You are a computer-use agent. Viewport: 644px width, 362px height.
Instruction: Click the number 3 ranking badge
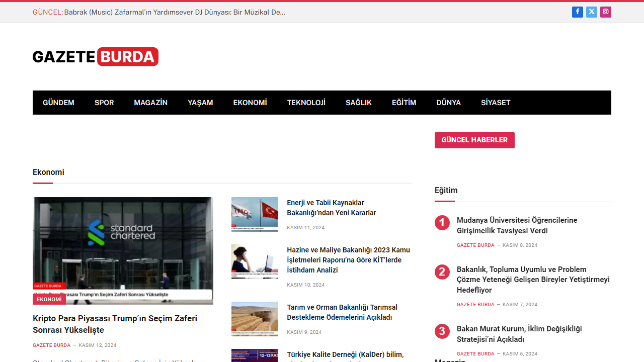[442, 331]
